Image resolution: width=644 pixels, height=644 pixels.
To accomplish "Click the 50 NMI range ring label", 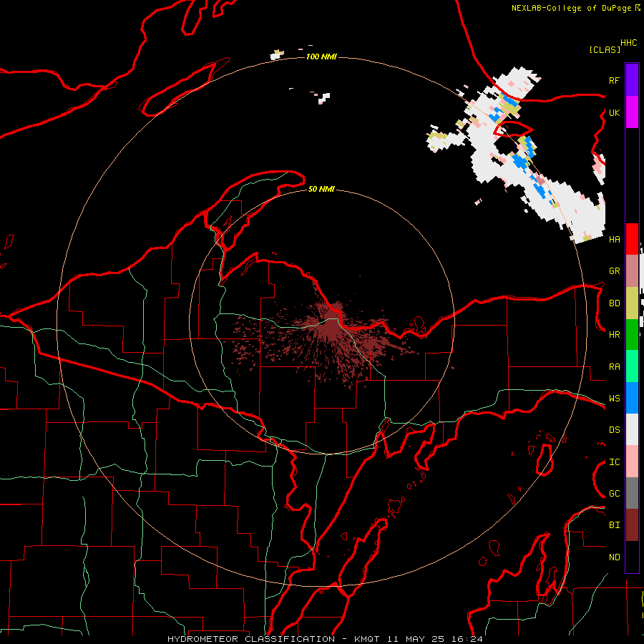I will point(321,189).
